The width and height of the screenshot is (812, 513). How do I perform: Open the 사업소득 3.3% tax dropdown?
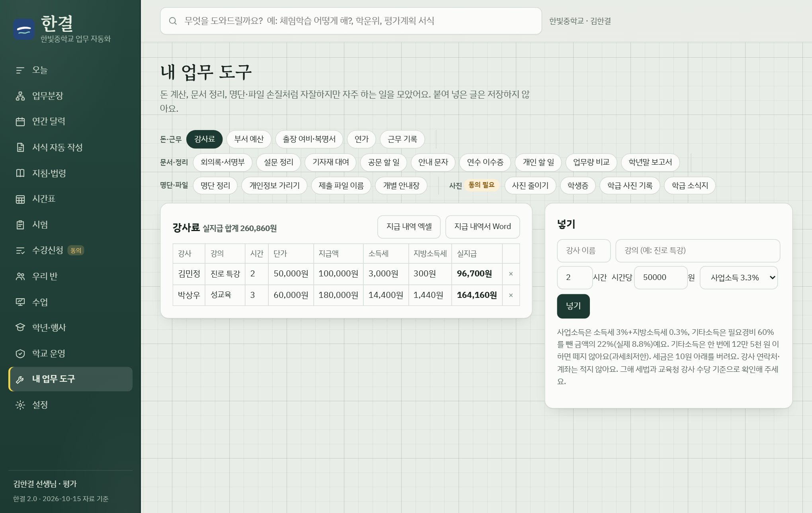point(739,278)
